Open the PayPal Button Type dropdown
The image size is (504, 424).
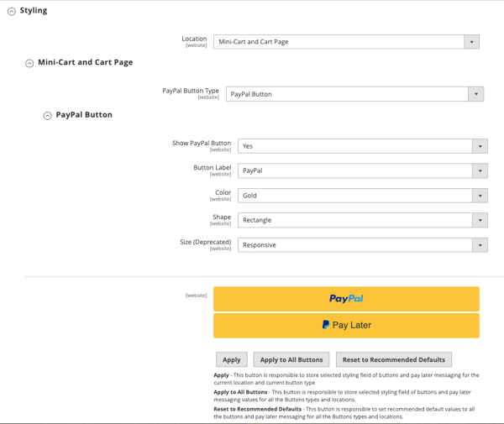[354, 94]
